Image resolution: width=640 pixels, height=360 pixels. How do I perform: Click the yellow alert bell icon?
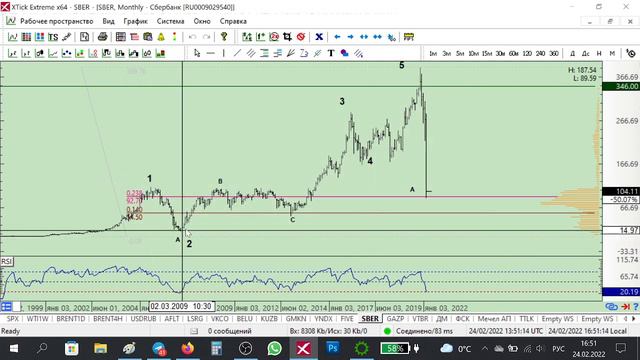pos(161,37)
